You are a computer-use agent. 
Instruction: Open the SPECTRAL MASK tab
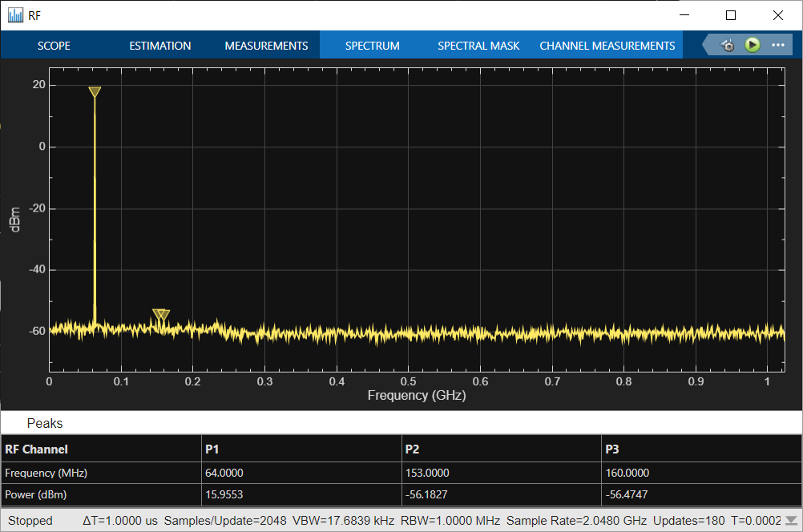pyautogui.click(x=478, y=46)
